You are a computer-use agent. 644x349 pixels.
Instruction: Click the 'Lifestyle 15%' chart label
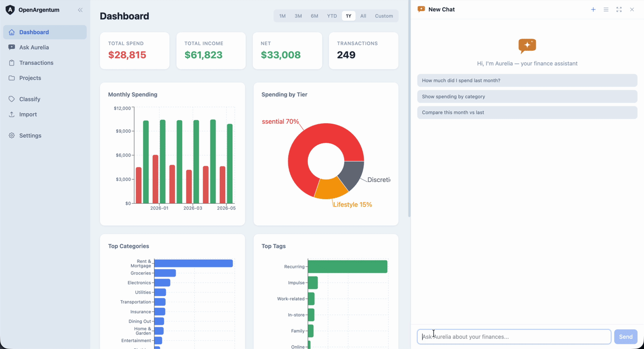point(353,205)
